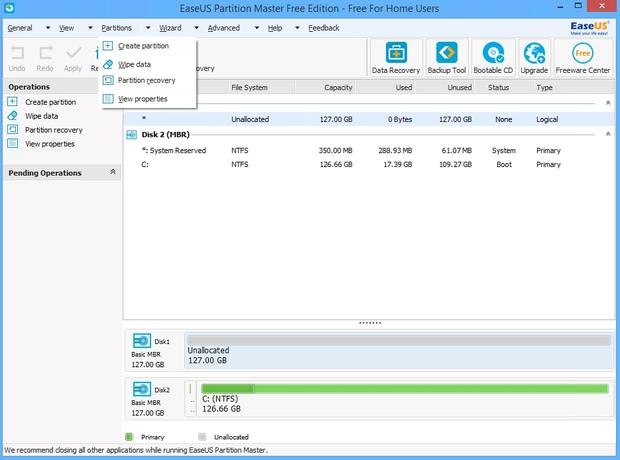Select View properties in the open dropdown menu
620x460 pixels.
(x=142, y=98)
